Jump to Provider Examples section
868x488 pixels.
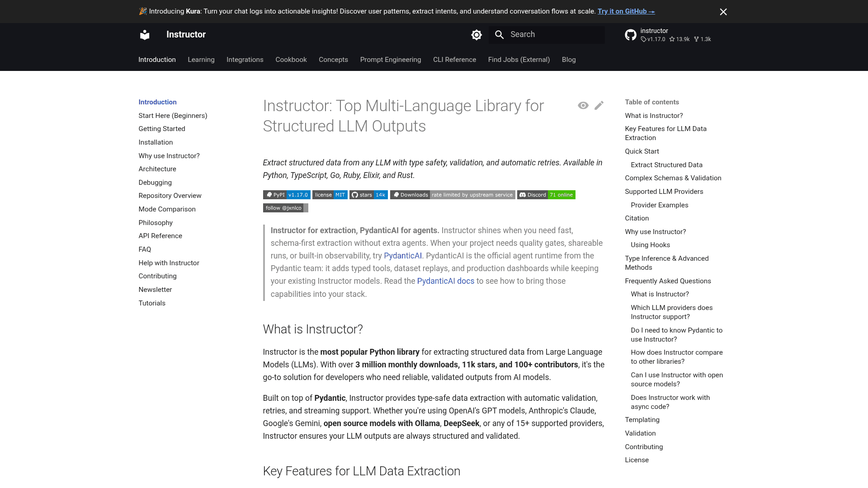[659, 205]
